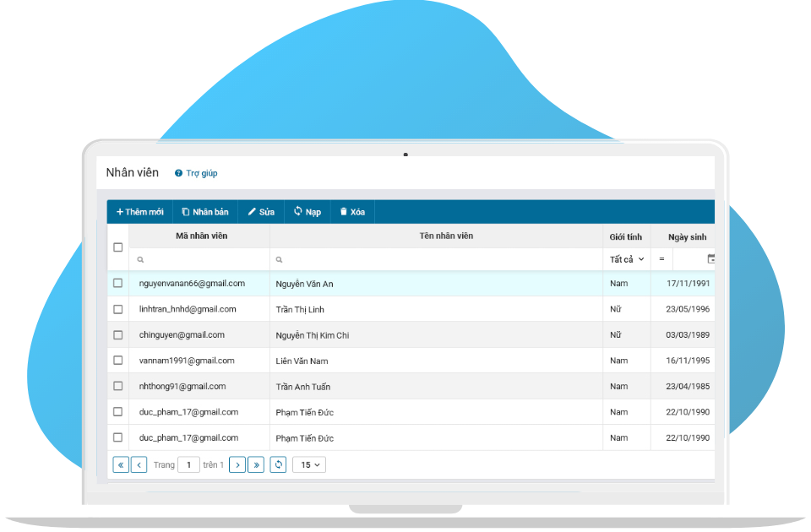This screenshot has height=532, width=811.
Task: Check the box for nguyenvanan66@gmail.com row
Action: pos(118,284)
